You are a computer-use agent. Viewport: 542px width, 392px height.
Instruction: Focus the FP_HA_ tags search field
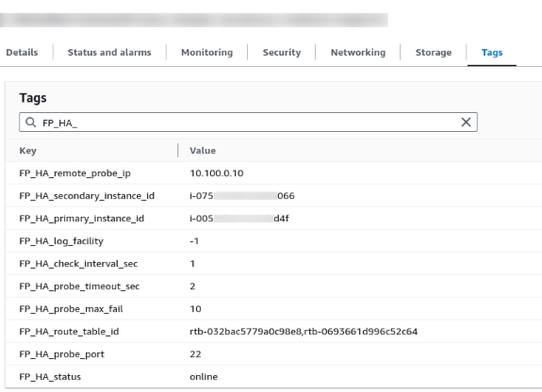(x=248, y=122)
